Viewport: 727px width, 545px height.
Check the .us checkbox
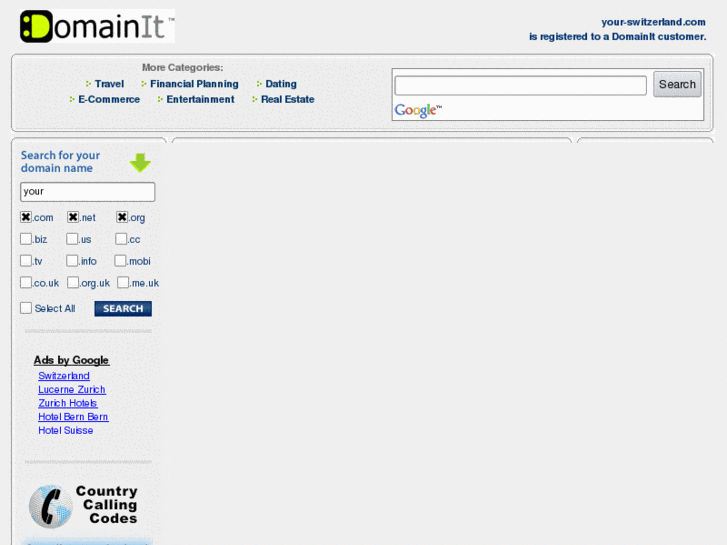[x=72, y=239]
